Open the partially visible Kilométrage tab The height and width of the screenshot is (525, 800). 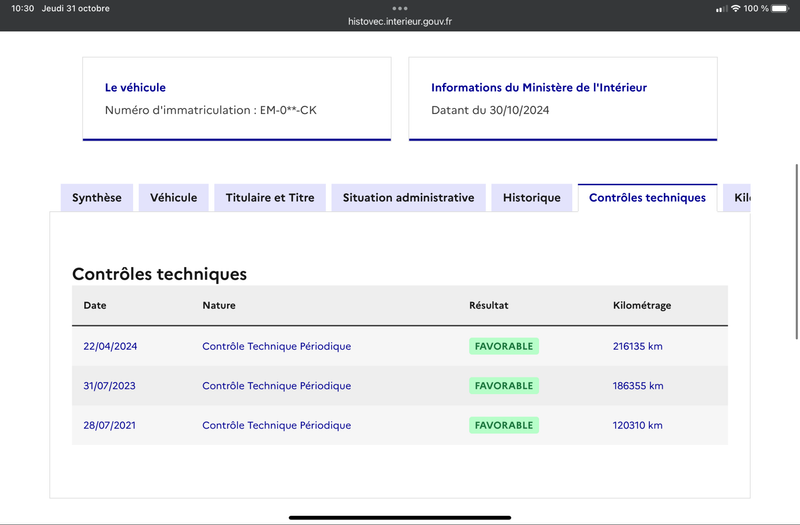point(737,197)
